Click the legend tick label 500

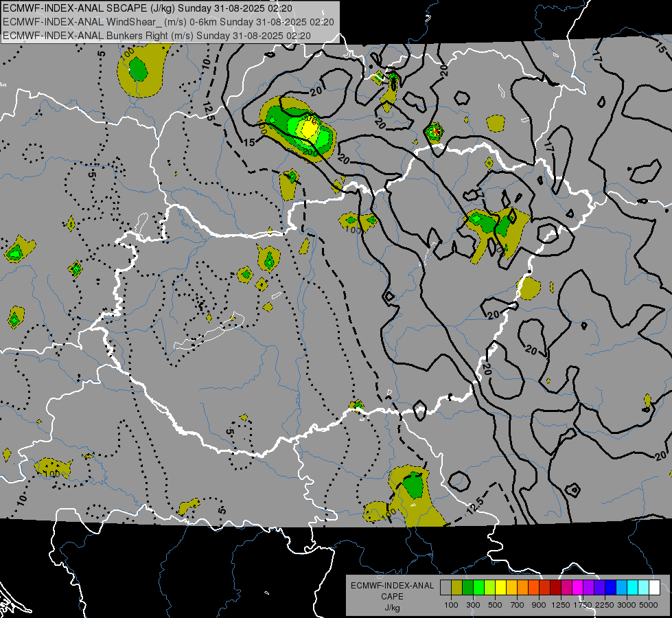[495, 605]
